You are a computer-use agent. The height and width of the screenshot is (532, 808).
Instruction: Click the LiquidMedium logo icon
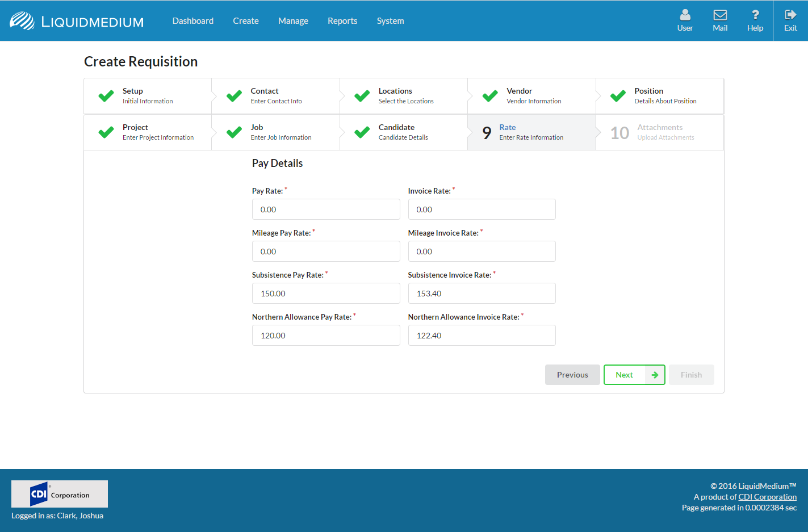coord(22,21)
